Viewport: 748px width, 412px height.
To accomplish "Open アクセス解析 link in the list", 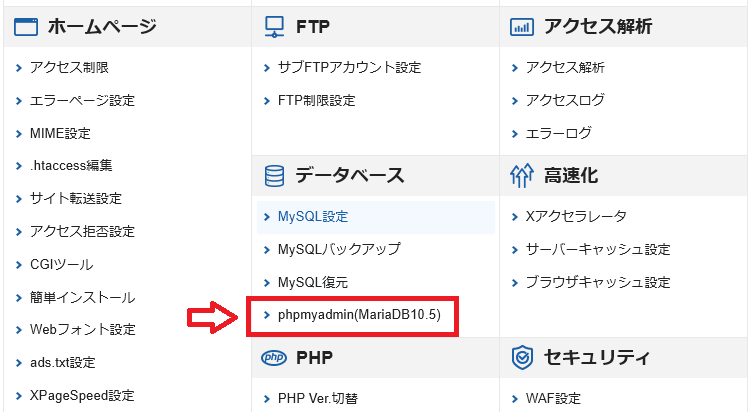I will pos(565,68).
